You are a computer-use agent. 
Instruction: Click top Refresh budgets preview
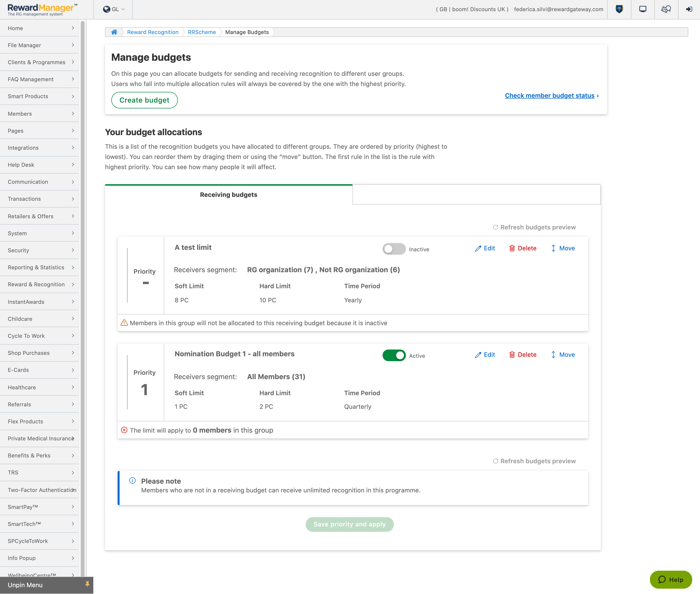pos(534,227)
